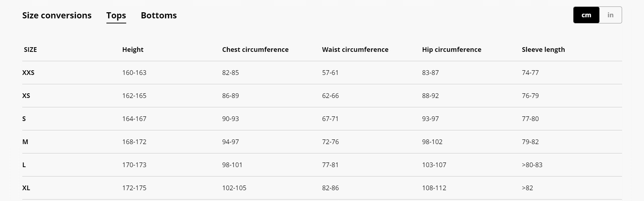Viewport: 644px width, 201px height.
Task: Select the L size row label
Action: tap(24, 165)
